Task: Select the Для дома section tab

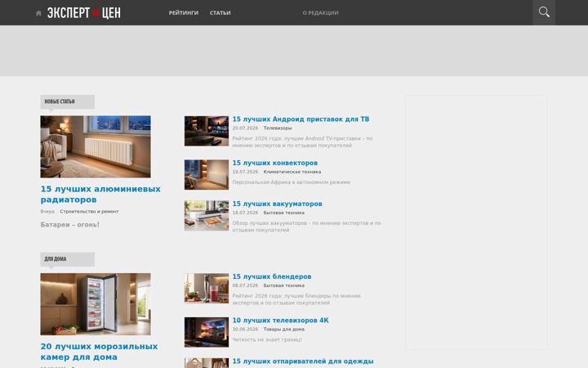Action: coord(68,259)
